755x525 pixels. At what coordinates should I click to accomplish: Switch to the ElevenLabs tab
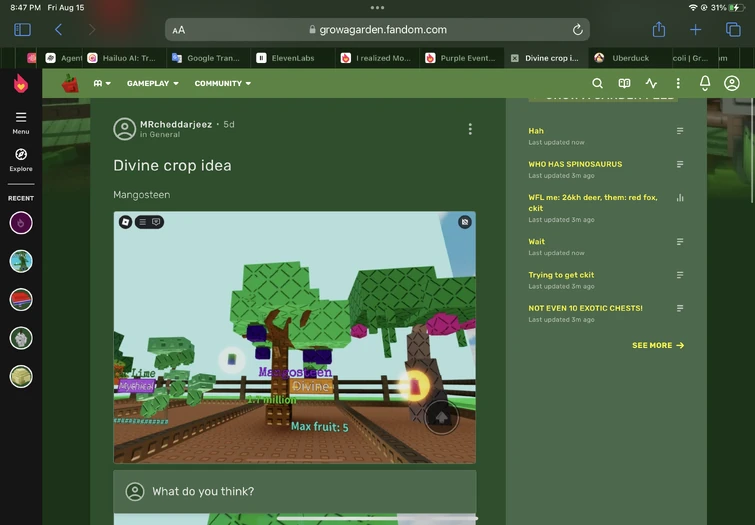(x=293, y=58)
